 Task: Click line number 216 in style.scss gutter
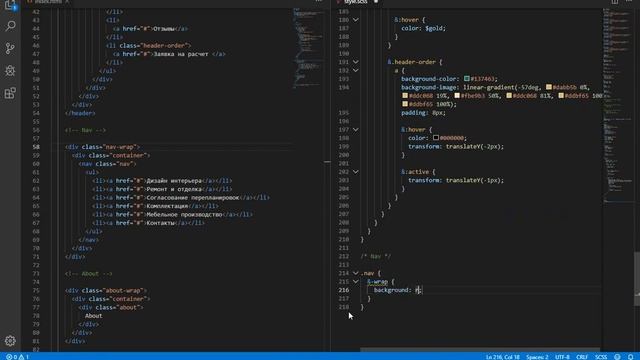point(344,290)
